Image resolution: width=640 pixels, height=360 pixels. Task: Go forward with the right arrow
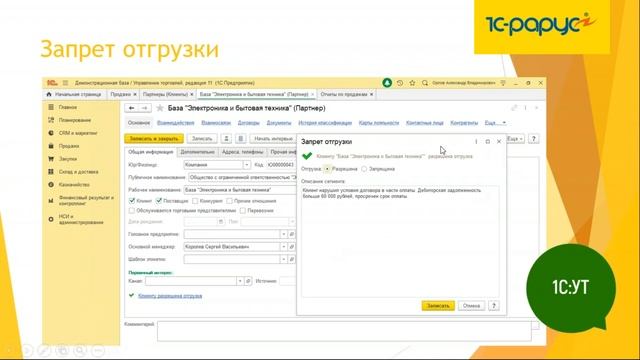coord(144,108)
